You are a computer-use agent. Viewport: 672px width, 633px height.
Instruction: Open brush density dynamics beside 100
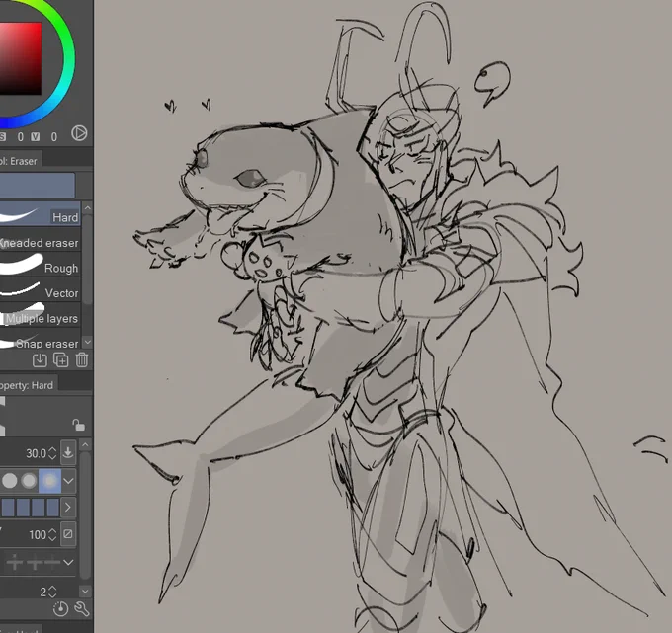(68, 534)
